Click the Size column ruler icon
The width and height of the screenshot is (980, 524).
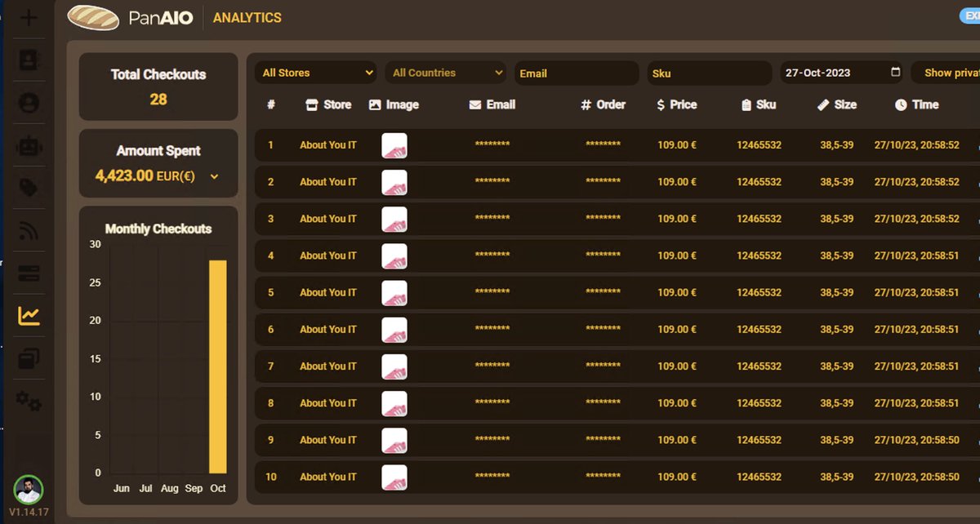click(823, 104)
